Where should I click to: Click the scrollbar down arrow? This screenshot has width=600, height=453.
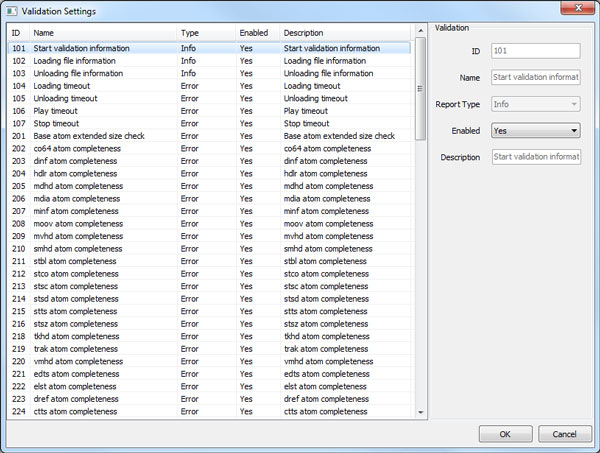[421, 411]
